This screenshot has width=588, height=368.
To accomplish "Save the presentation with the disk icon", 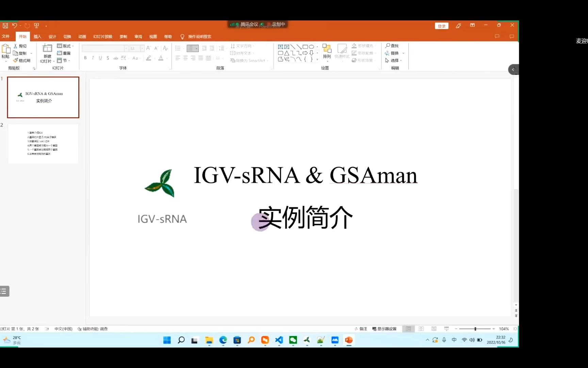I will coord(5,26).
